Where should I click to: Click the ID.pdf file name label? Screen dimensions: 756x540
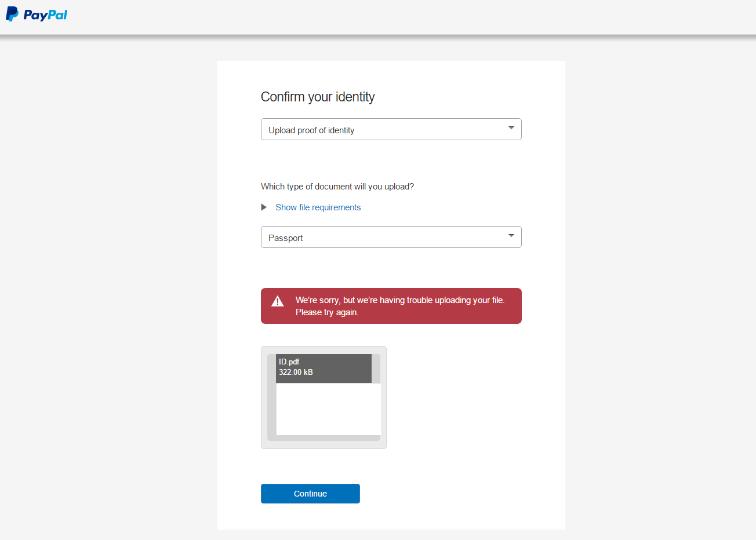pyautogui.click(x=289, y=362)
